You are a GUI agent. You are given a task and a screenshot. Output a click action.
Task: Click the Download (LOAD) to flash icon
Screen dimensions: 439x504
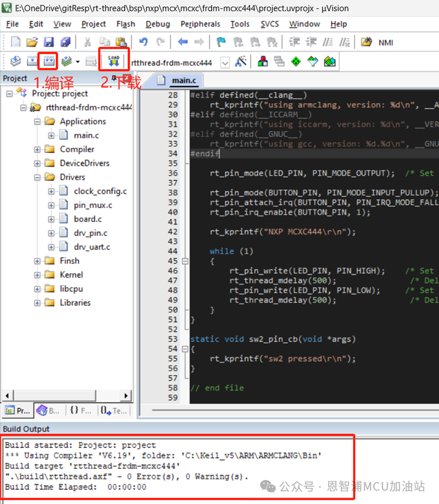(113, 61)
